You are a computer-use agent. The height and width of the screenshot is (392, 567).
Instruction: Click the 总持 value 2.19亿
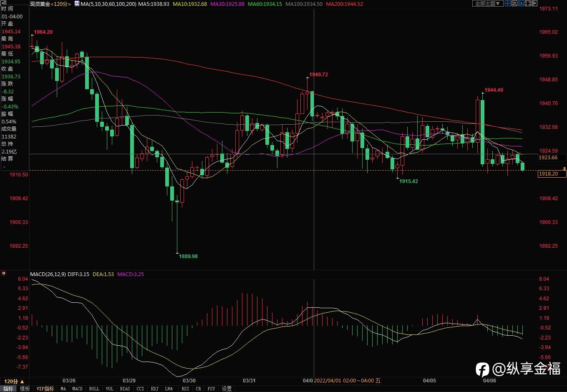(x=9, y=152)
